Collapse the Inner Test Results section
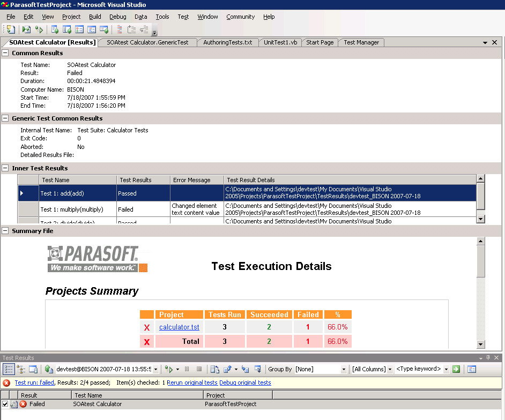Screen dimensions: 505x420 click(5, 168)
